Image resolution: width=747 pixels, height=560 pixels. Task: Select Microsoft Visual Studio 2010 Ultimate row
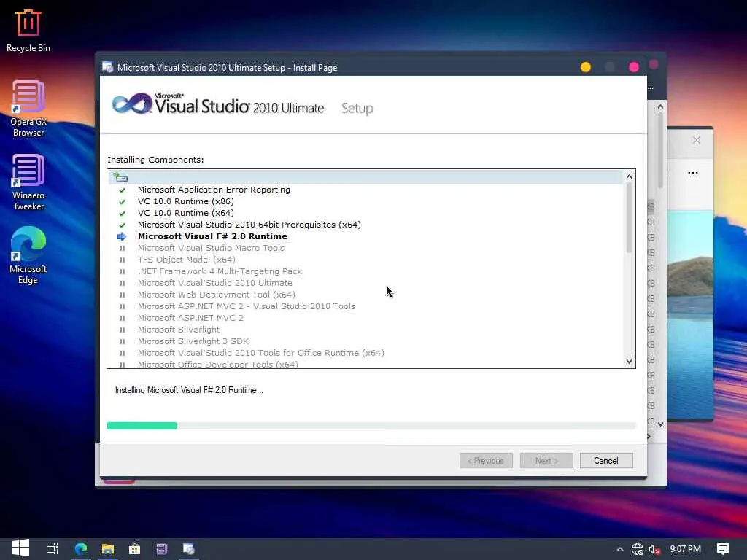coord(215,283)
